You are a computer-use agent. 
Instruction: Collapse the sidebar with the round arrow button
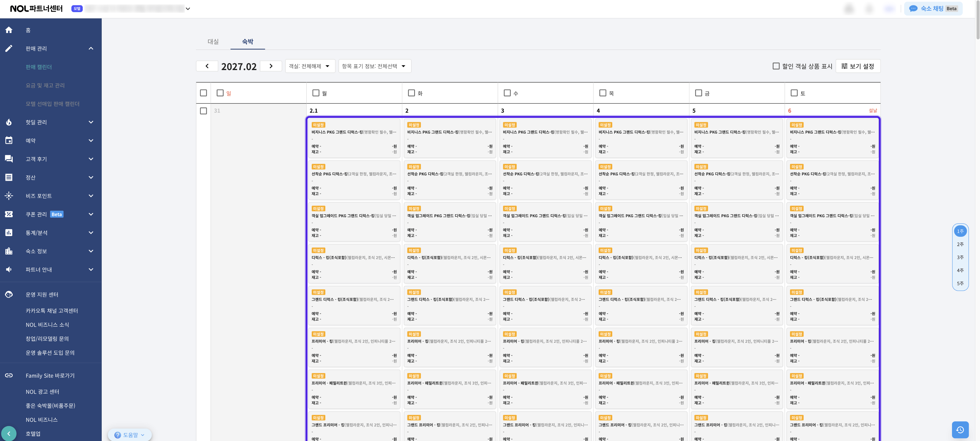(9, 433)
